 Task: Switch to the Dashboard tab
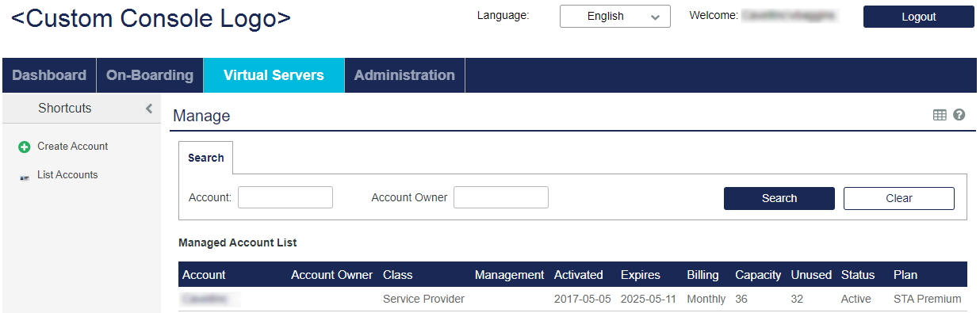click(49, 75)
